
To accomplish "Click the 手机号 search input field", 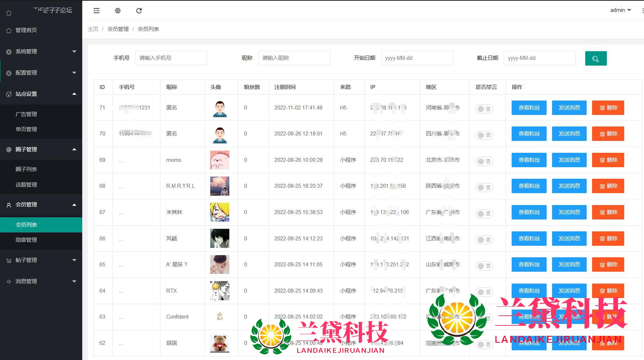I will 171,58.
